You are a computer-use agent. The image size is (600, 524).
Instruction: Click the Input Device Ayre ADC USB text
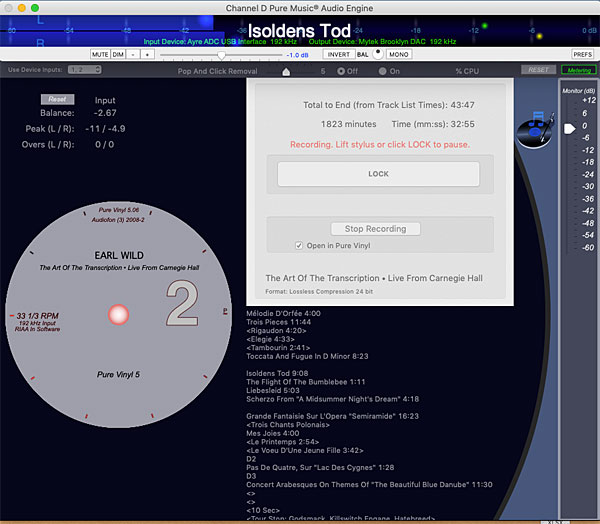[x=220, y=41]
